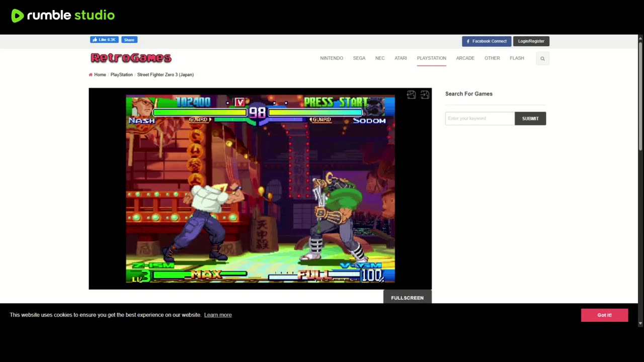Click the SUBMIT search button
Image resolution: width=644 pixels, height=362 pixels.
pyautogui.click(x=530, y=118)
